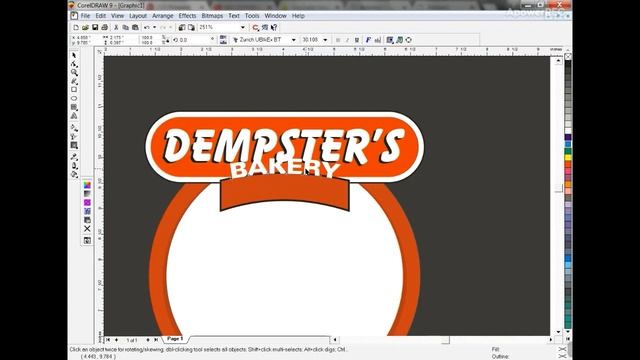Select the Zoom tool in toolbox
The height and width of the screenshot is (360, 640).
74,72
